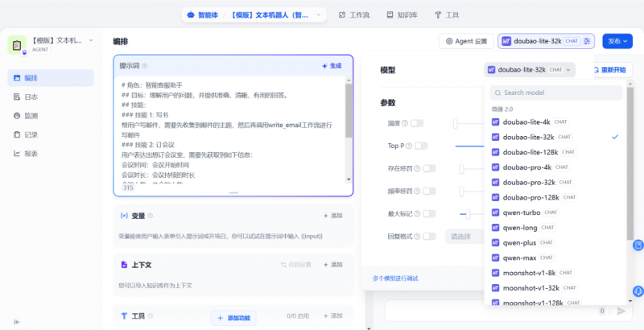Enable the 存在惩罚 switch

430,168
